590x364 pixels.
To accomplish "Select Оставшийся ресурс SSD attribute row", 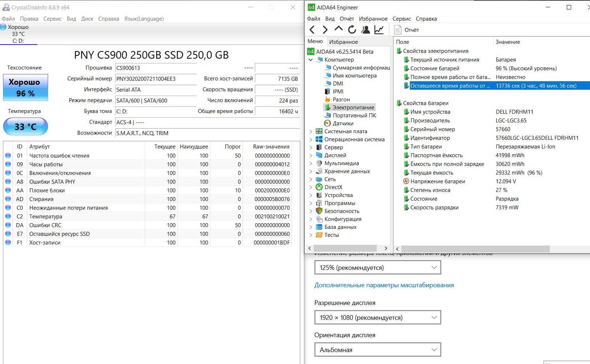I will [x=148, y=234].
